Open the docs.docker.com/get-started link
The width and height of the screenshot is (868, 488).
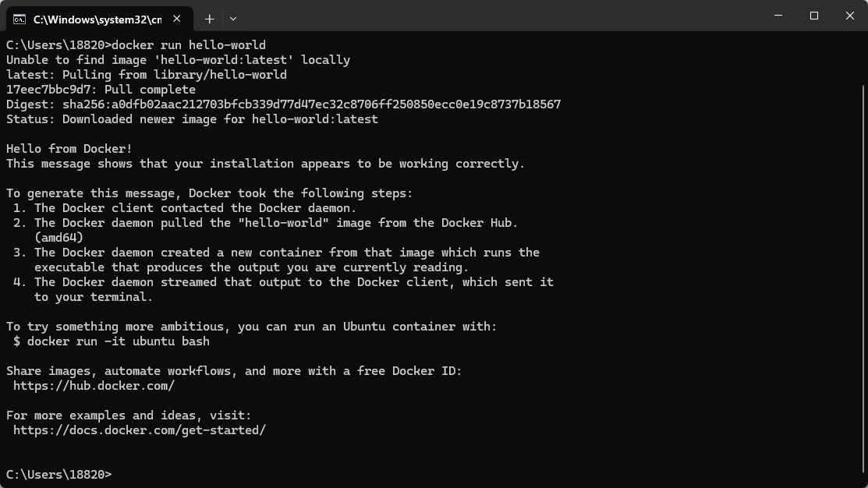point(140,430)
